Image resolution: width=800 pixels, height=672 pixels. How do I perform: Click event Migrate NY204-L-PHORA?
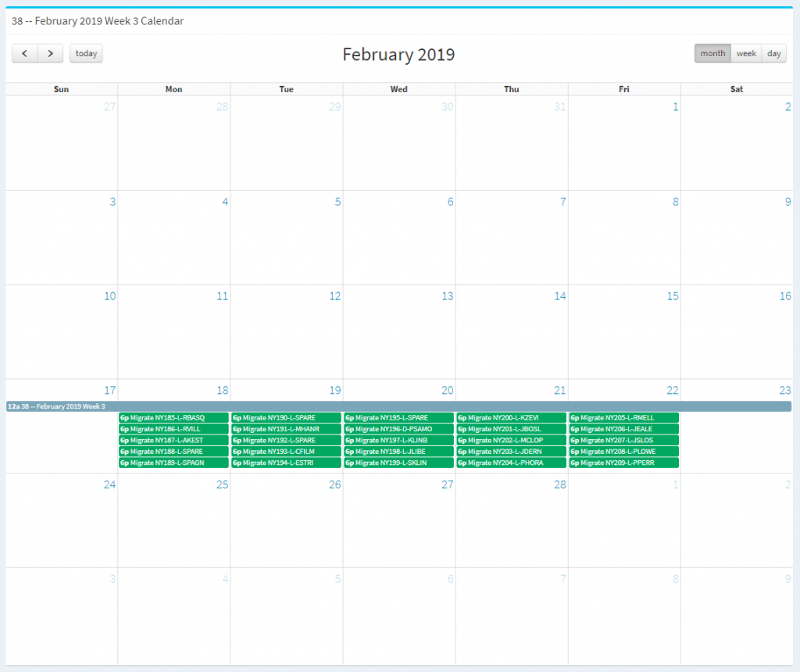tap(511, 463)
